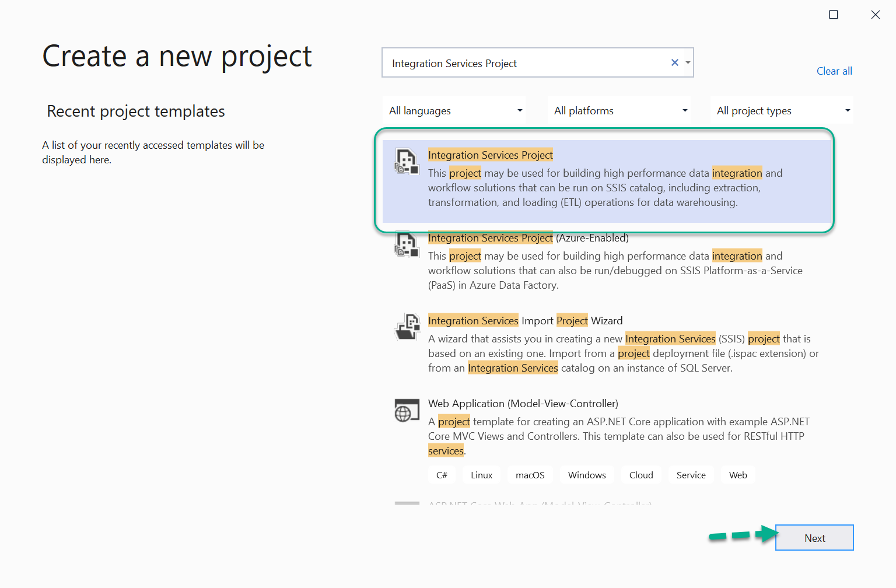Image resolution: width=896 pixels, height=588 pixels.
Task: Select the C# filter tag
Action: (442, 475)
